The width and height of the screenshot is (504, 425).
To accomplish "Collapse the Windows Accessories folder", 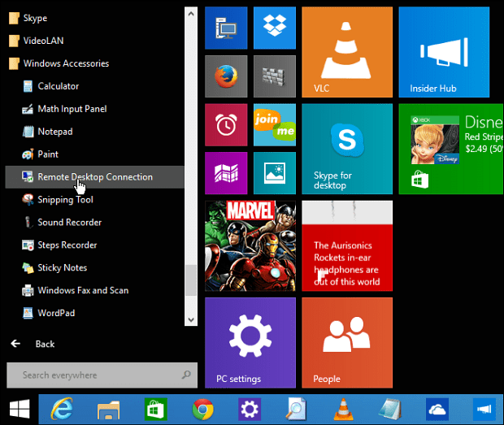I will 95,63.
